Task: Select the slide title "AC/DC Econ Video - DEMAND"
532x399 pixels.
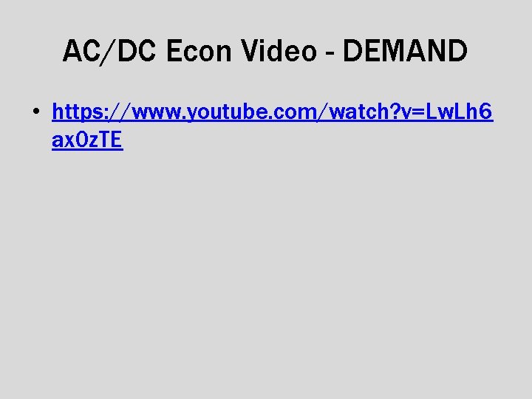Action: click(265, 51)
